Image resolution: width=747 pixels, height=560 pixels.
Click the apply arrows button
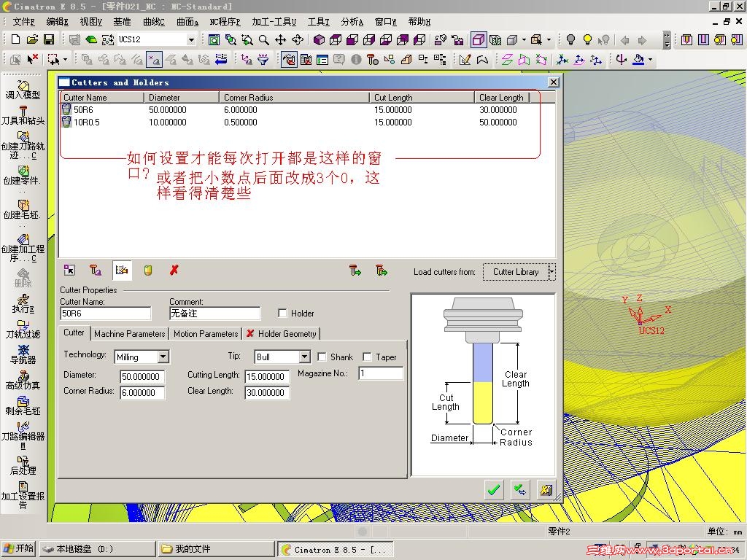520,489
